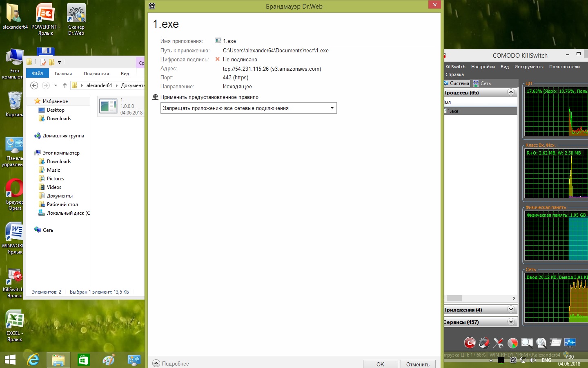Click the EXCEL shortcut desktop icon
Viewport: 588px width, 368px height.
15,326
